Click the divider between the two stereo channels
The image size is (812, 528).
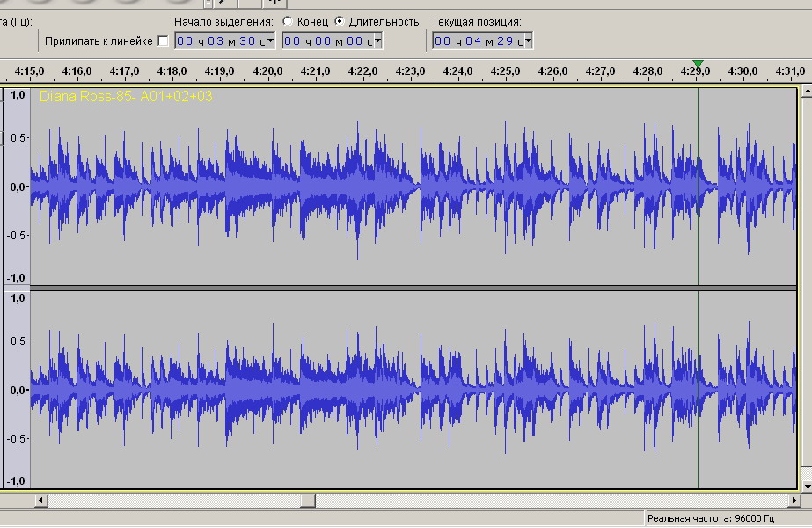(413, 288)
